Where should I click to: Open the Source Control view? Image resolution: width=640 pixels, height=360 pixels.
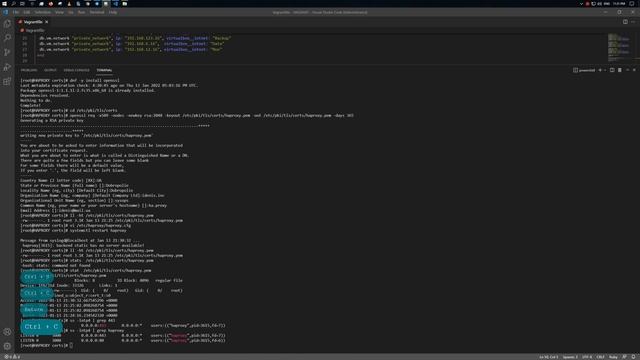pos(7,52)
